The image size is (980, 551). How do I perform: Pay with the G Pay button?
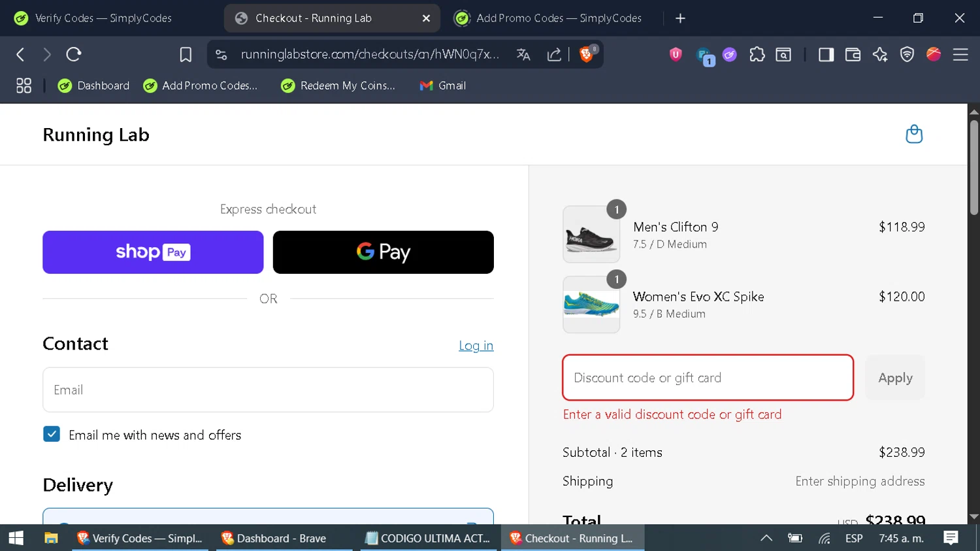tap(384, 252)
